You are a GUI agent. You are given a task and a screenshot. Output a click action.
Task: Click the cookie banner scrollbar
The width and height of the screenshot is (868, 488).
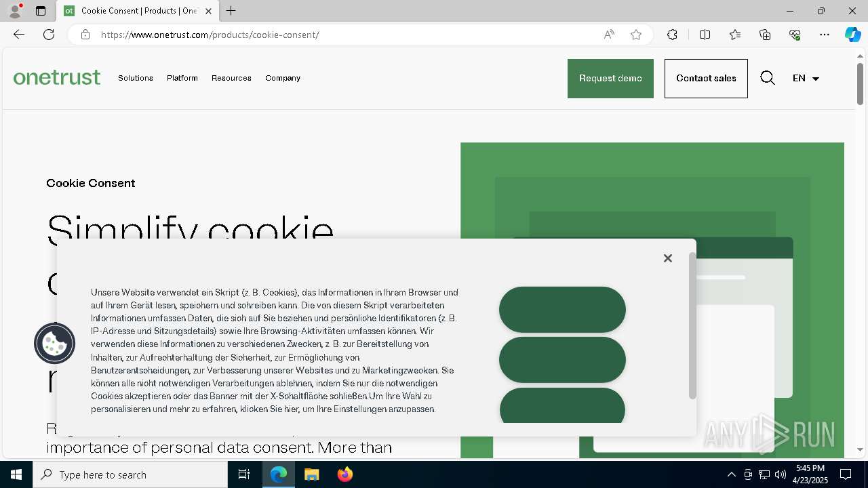pos(692,326)
